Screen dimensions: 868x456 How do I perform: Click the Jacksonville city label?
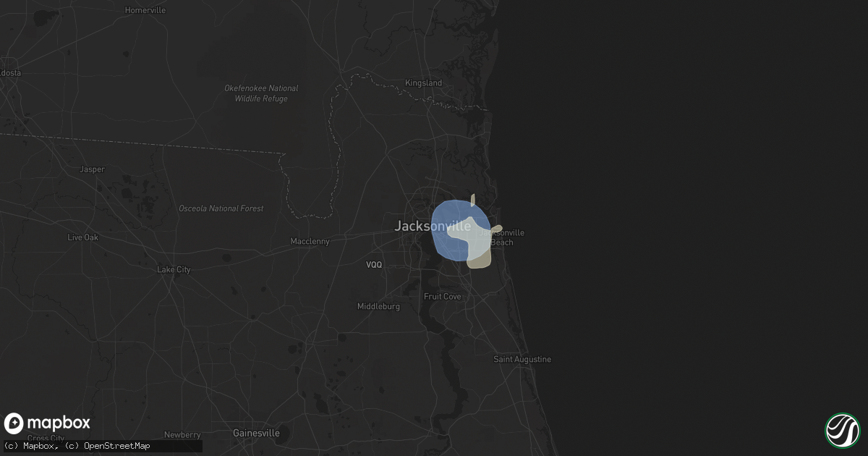pos(433,226)
